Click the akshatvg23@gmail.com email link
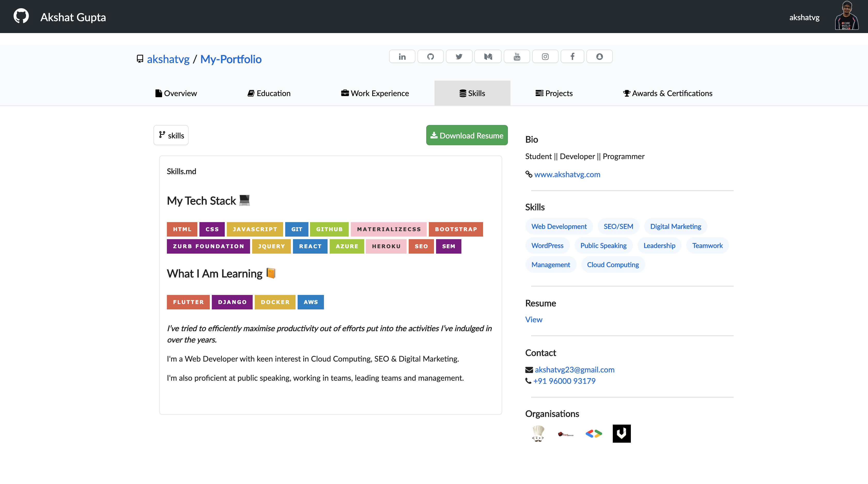The width and height of the screenshot is (868, 484). [575, 370]
